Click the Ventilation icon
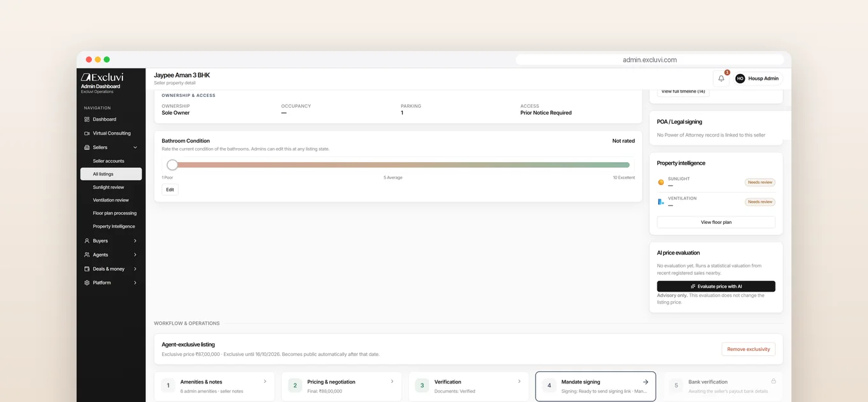The width and height of the screenshot is (868, 402). point(661,202)
